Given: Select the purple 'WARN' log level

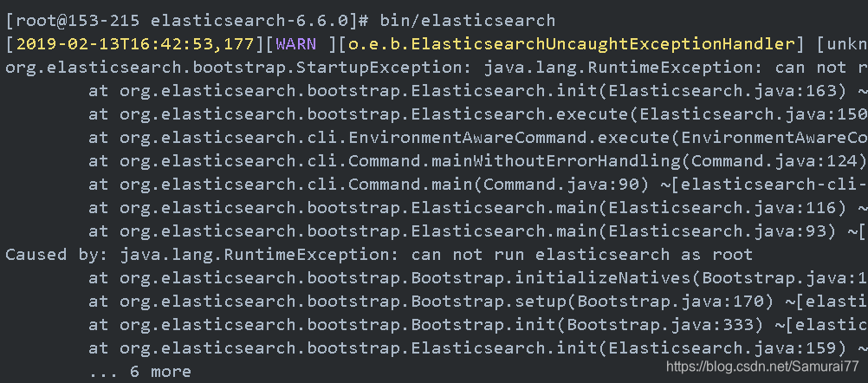Looking at the screenshot, I should (x=296, y=44).
